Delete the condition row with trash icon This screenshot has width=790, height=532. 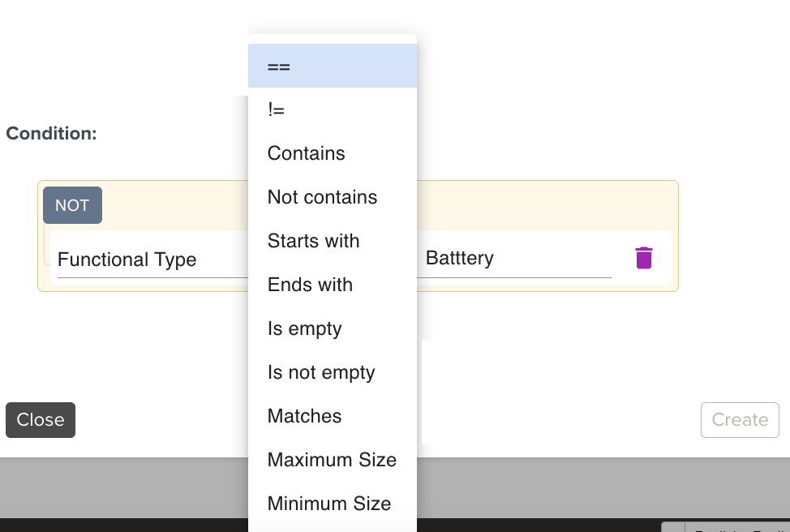click(x=643, y=258)
